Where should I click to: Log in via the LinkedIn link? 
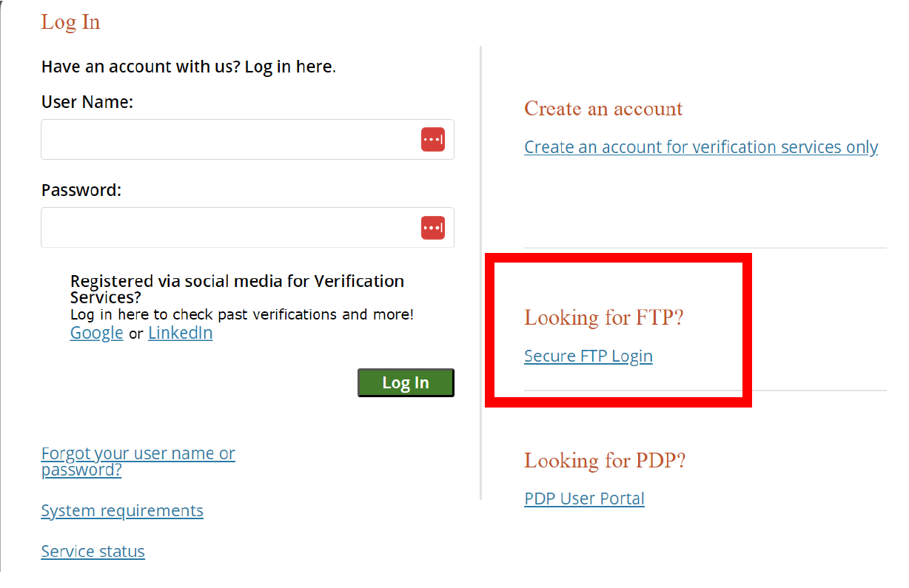click(180, 333)
